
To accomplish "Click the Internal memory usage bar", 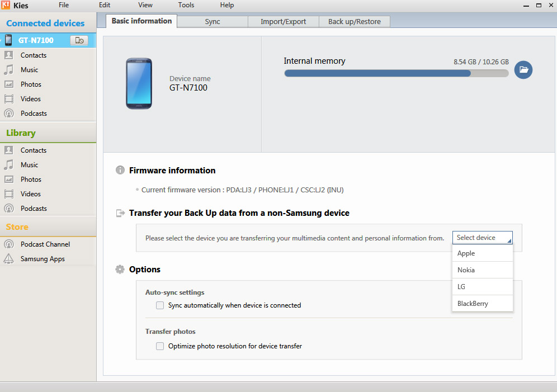I will [396, 73].
